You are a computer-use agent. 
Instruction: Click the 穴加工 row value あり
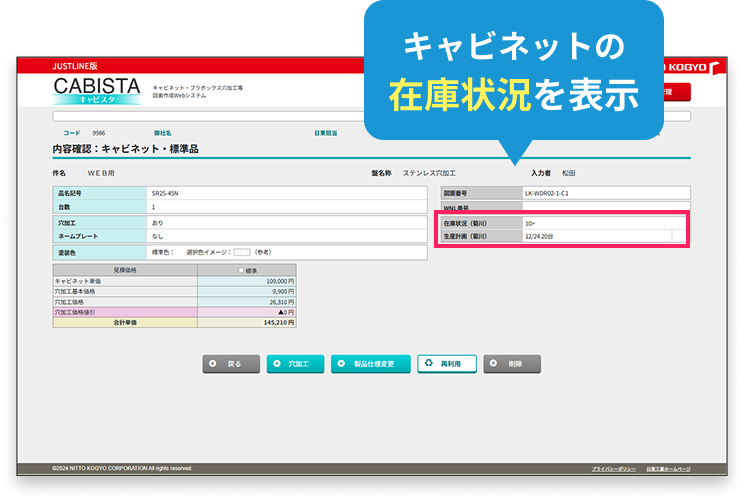158,223
